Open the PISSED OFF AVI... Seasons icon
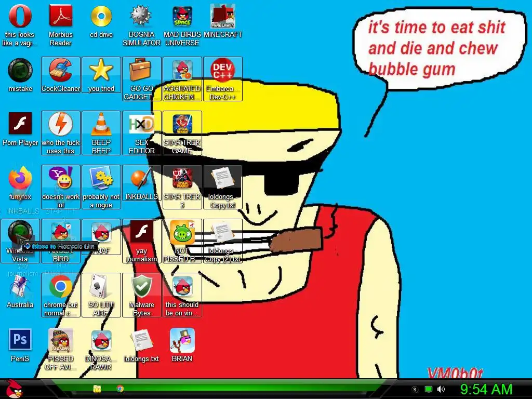The width and height of the screenshot is (532, 399). pos(60,349)
